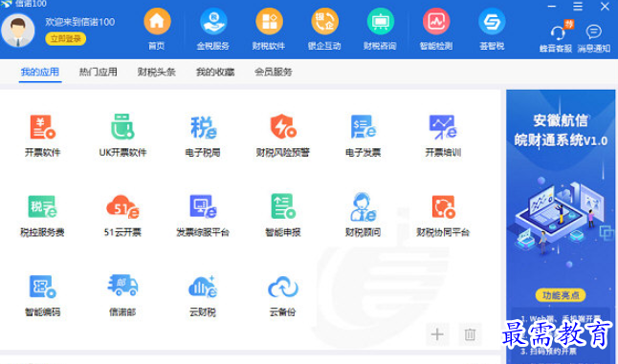Screen dimensions: 618x364
Task: Add an application with the plus button
Action: [437, 334]
